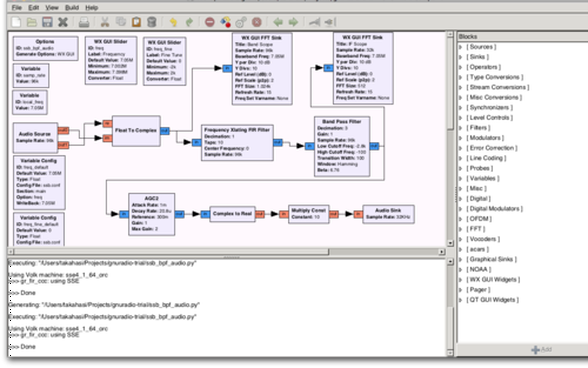Save the flow graph with floppy icon
This screenshot has height=368, width=588.
[x=47, y=22]
